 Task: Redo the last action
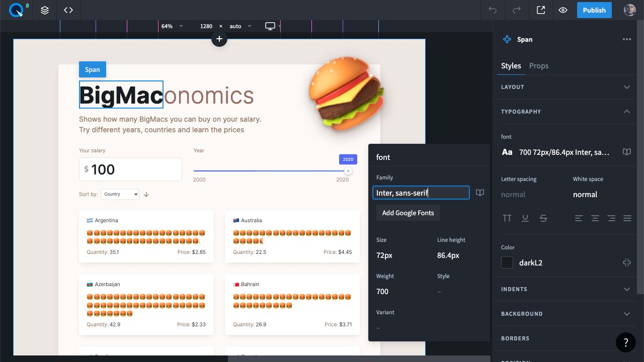click(517, 10)
